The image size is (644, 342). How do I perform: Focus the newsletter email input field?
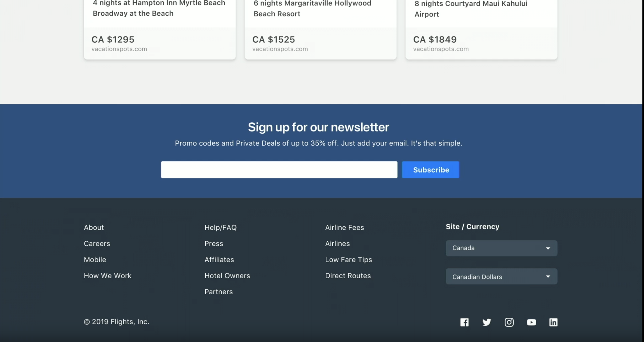[279, 170]
